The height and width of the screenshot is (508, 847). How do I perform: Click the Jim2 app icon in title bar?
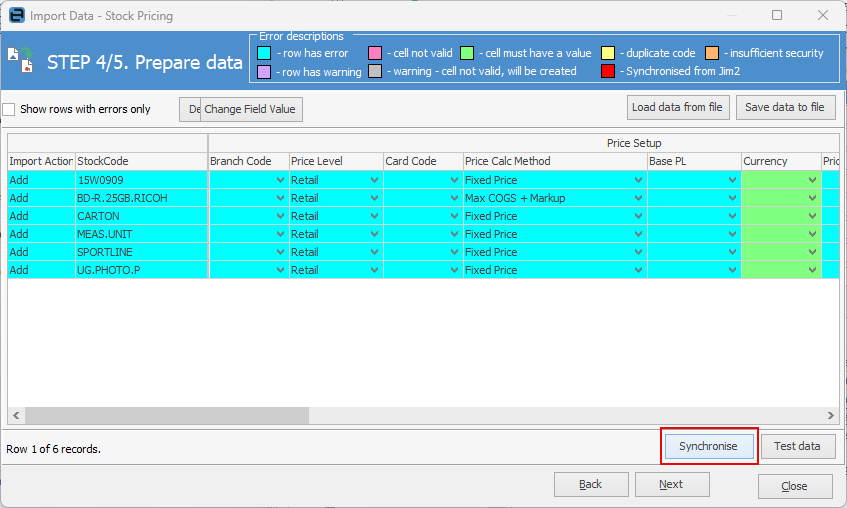pos(16,16)
